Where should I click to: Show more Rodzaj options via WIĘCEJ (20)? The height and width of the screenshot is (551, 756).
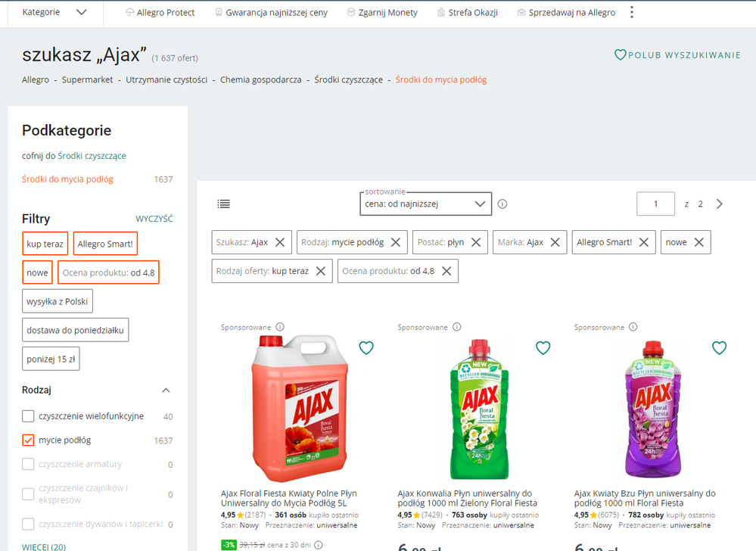tap(44, 546)
